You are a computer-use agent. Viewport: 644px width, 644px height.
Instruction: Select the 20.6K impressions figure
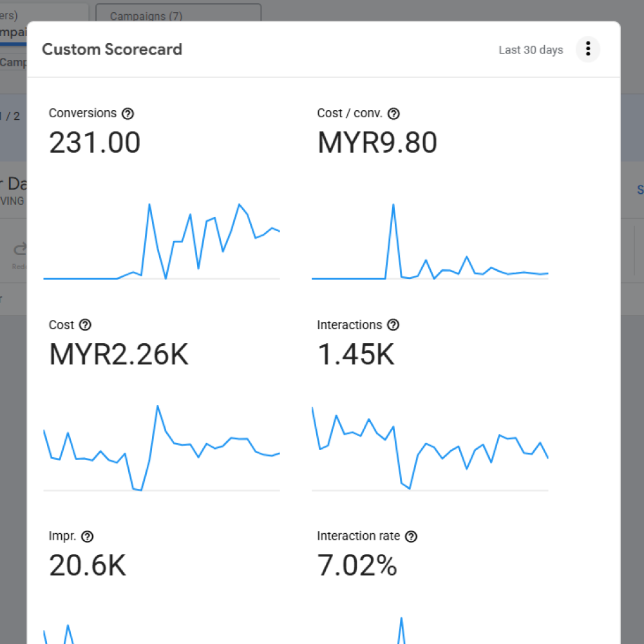point(86,565)
